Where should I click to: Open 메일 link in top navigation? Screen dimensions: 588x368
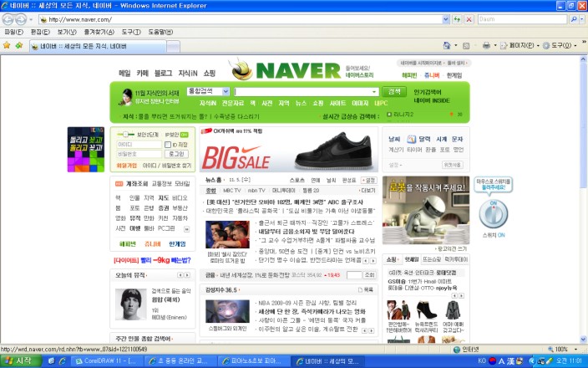[x=124, y=74]
